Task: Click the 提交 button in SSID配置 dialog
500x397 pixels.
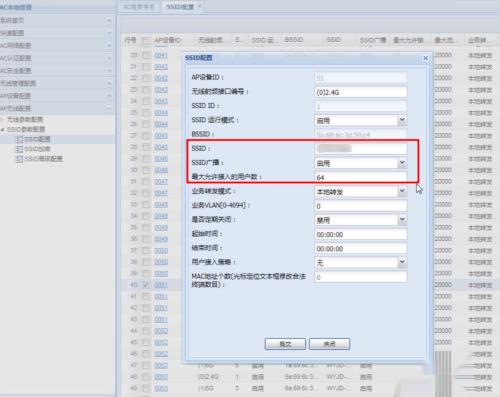Action: 285,344
